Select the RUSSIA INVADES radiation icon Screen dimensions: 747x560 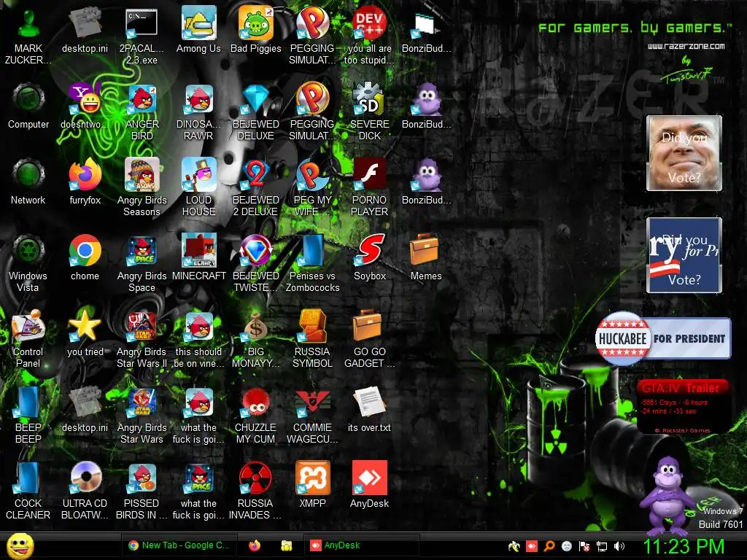(256, 491)
